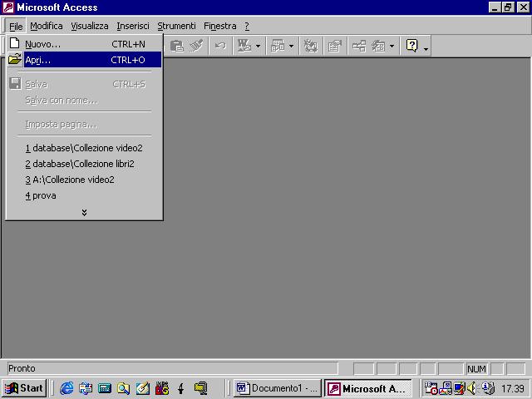
Task: Open the Modifica menu
Action: pyautogui.click(x=47, y=26)
